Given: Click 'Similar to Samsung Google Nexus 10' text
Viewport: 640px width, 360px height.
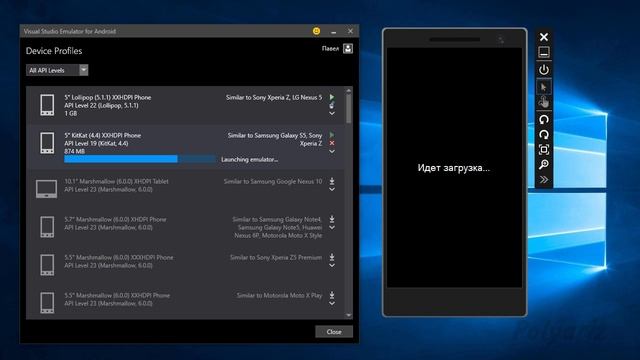Looking at the screenshot, I should [273, 181].
